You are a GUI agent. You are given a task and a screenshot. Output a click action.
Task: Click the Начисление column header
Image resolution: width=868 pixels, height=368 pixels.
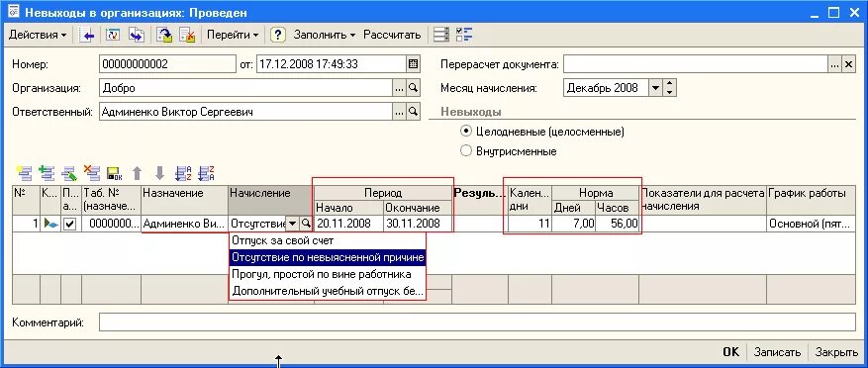coord(270,200)
